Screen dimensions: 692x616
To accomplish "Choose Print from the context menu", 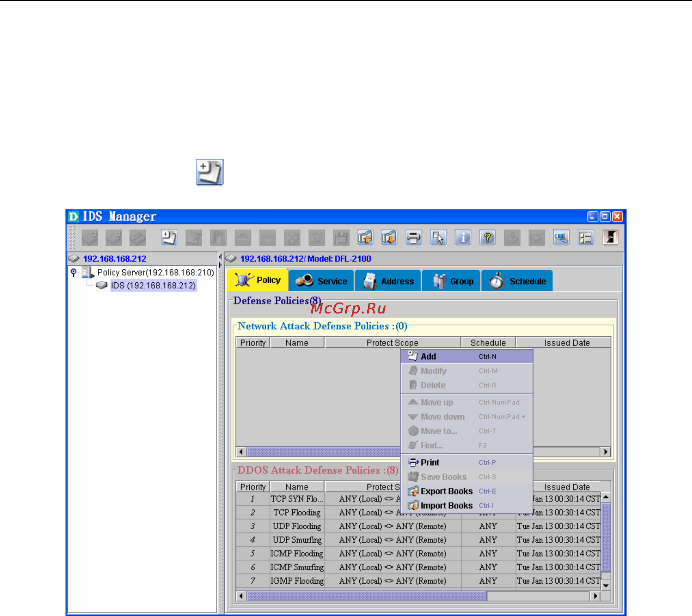I will point(467,463).
